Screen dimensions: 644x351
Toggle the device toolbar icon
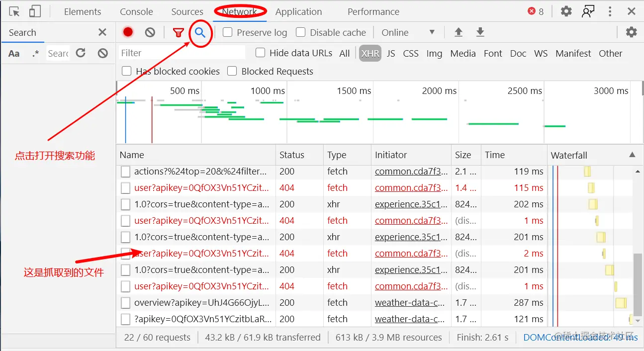pyautogui.click(x=35, y=11)
